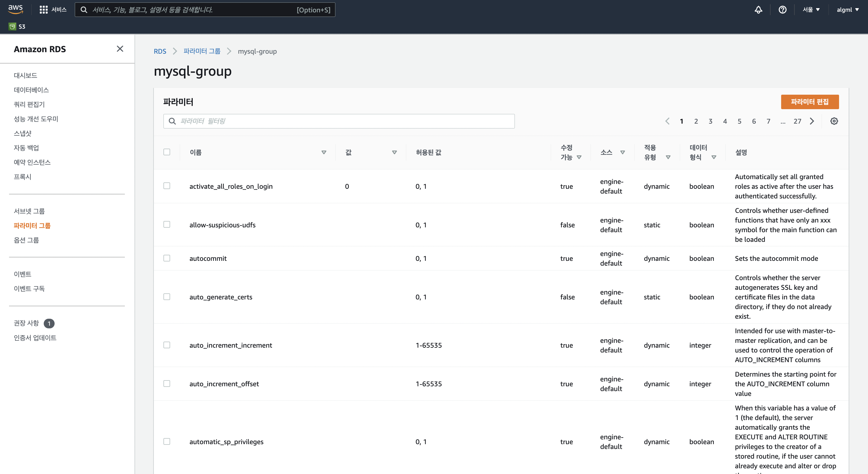Click the 1-65535 value for auto_increment_increment

pyautogui.click(x=429, y=345)
